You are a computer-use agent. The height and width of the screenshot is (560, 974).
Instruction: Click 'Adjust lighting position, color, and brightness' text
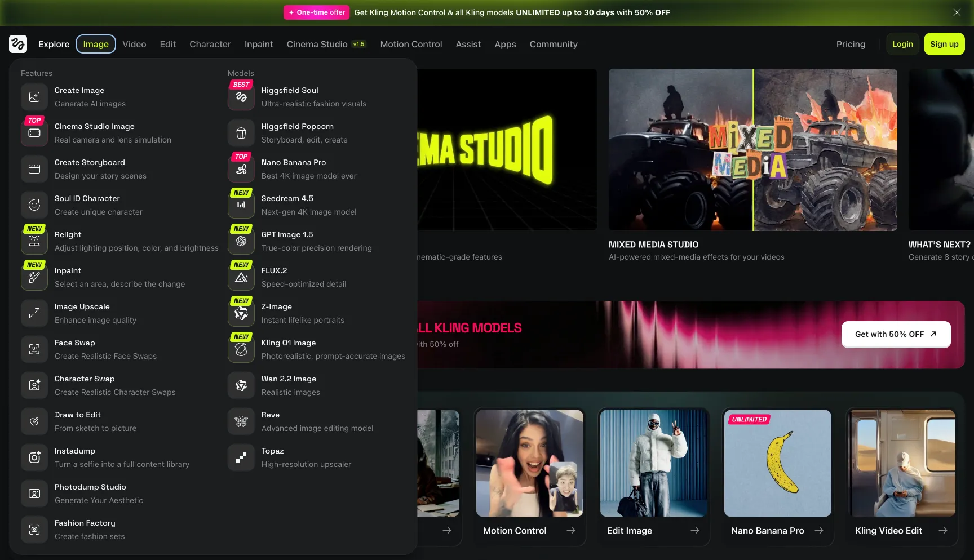[x=136, y=248]
